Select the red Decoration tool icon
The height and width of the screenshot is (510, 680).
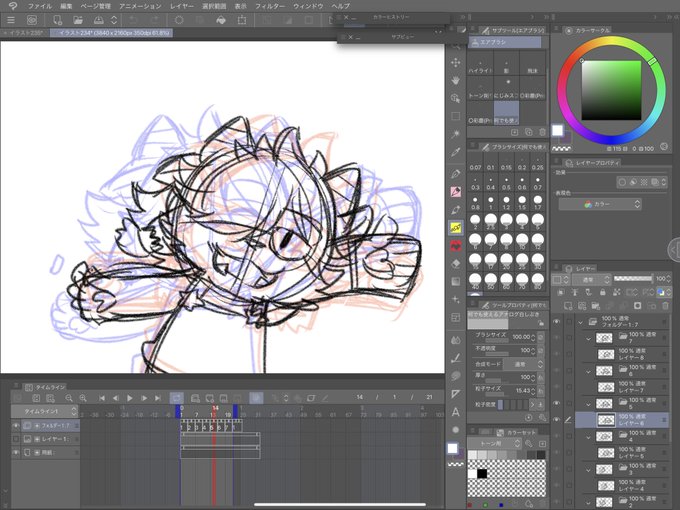click(x=455, y=246)
